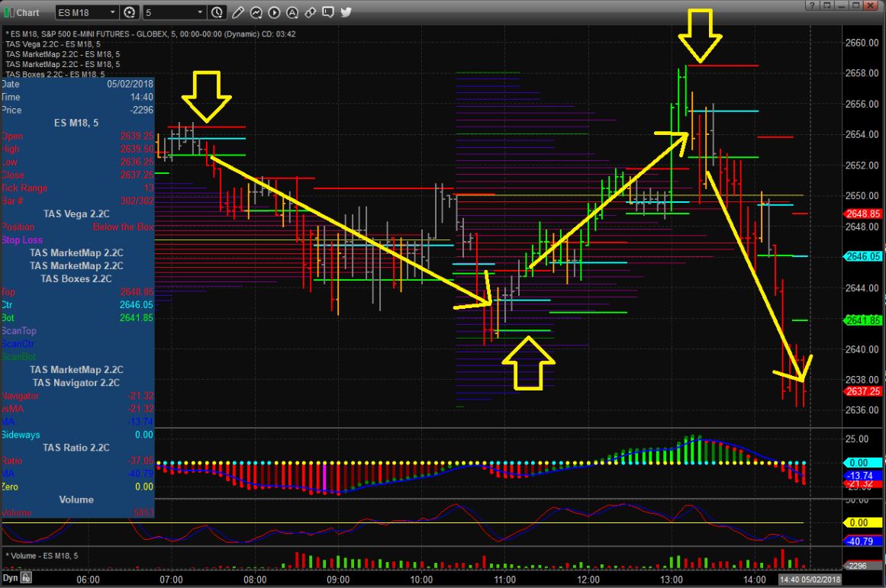Open help question mark button
886x588 pixels.
pyautogui.click(x=812, y=5)
